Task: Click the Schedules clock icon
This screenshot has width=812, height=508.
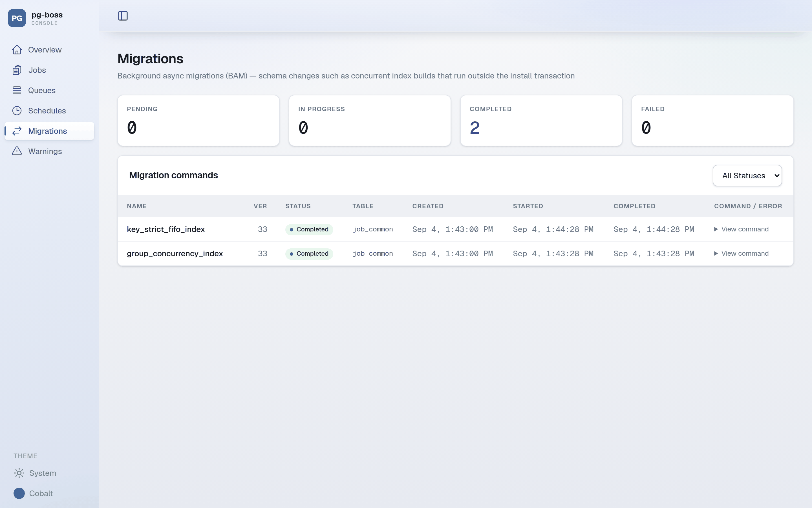Action: click(x=17, y=111)
